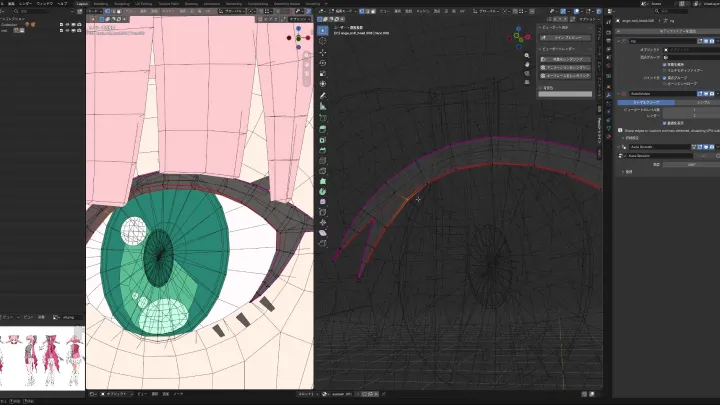The image size is (720, 405).
Task: Switch to the Modeling workspace tab
Action: pyautogui.click(x=101, y=4)
